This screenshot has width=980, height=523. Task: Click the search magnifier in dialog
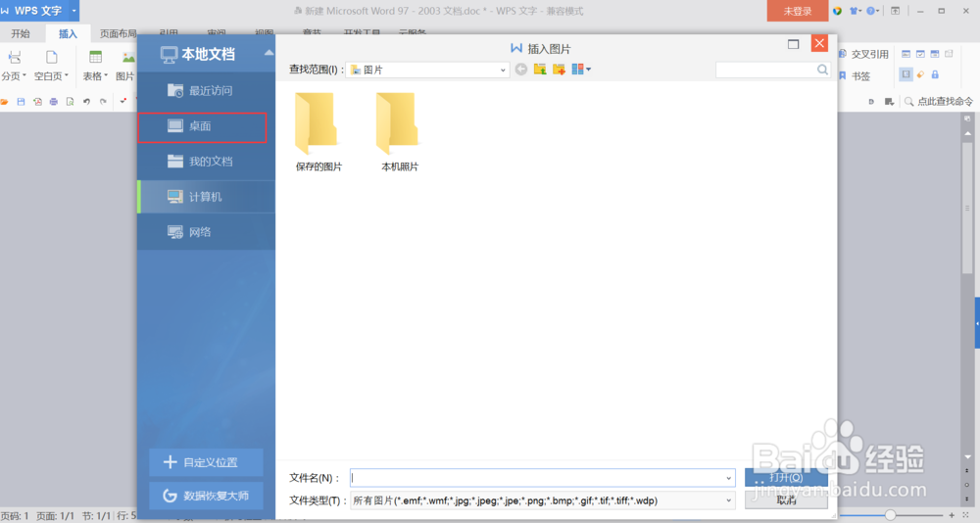tap(822, 70)
